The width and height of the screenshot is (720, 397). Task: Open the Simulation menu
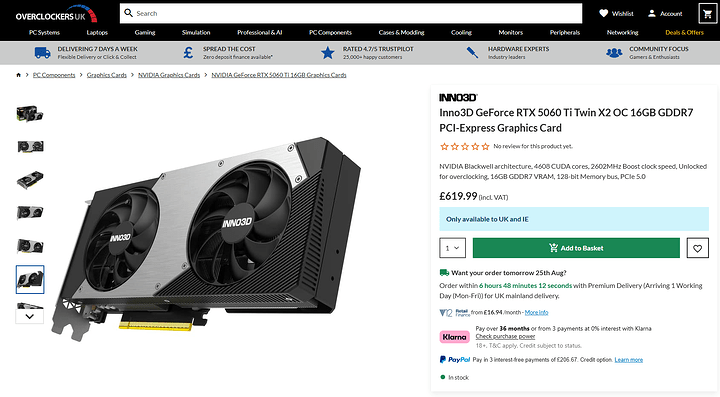196,32
